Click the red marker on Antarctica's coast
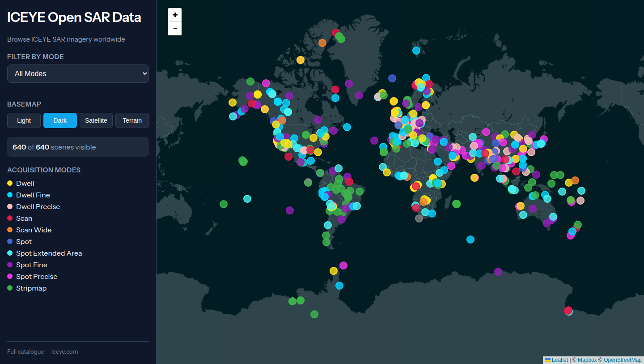 (568, 310)
